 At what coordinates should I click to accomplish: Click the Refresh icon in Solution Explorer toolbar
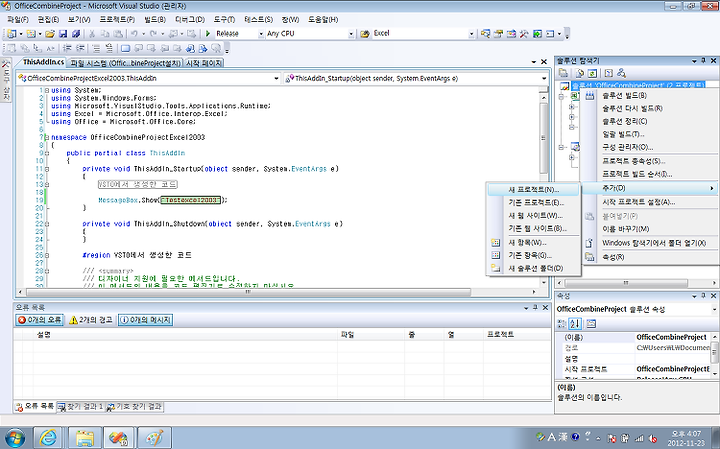592,73
